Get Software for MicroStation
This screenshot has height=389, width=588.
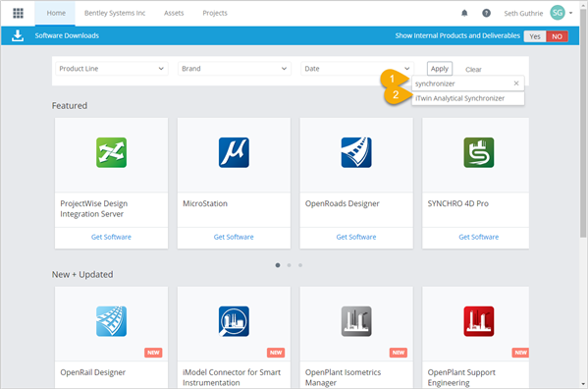point(234,237)
